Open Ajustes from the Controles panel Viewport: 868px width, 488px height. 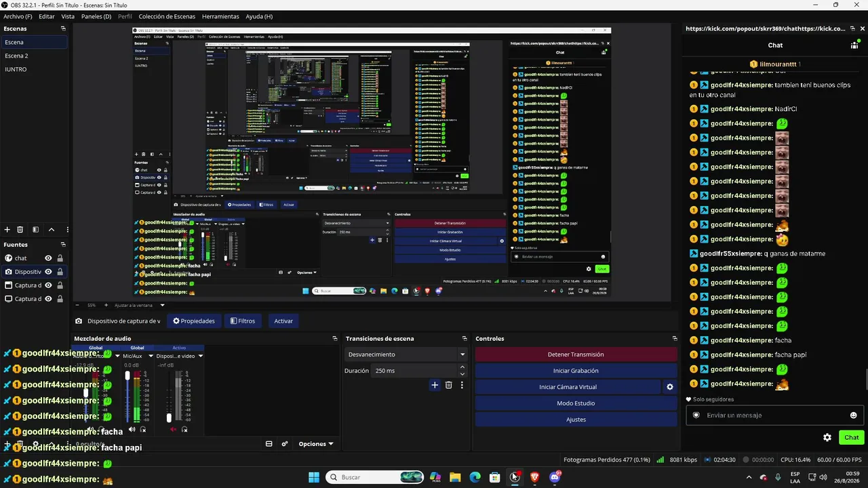coord(576,420)
